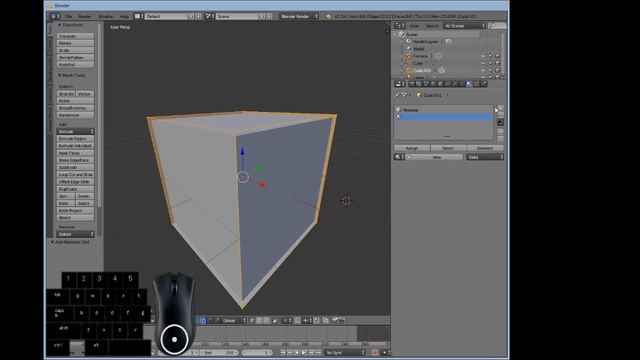The width and height of the screenshot is (640, 360).
Task: Collapse the Transform panel
Action: (x=60, y=25)
